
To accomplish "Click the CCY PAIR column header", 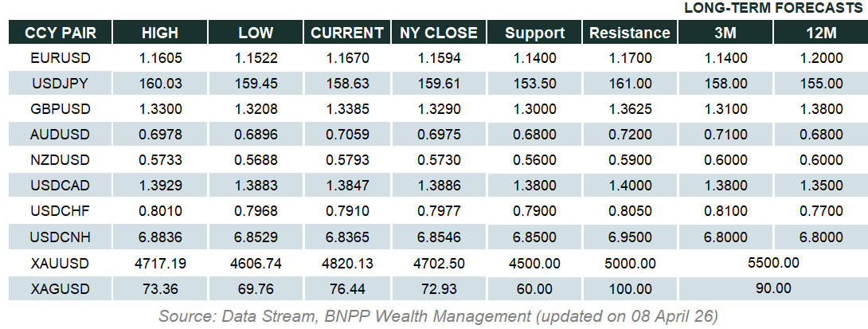I will point(60,33).
